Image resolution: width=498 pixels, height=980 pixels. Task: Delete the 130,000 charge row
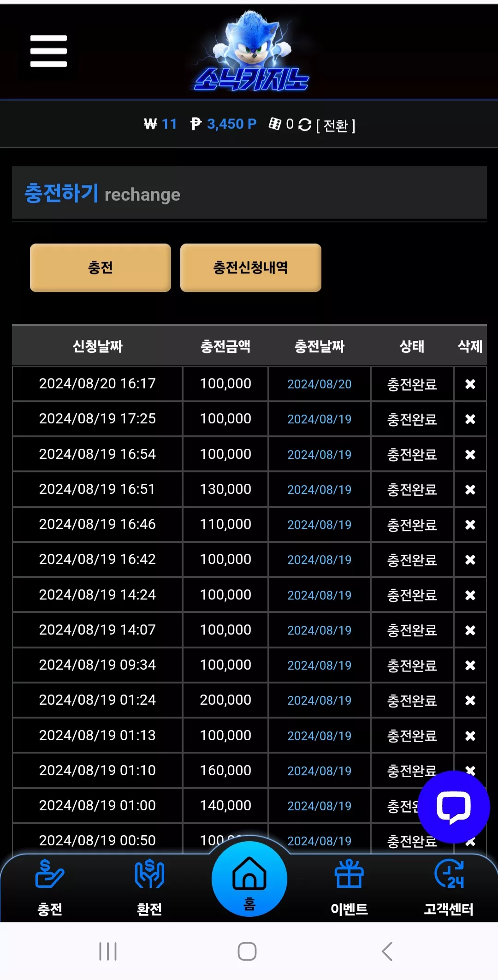tap(470, 489)
